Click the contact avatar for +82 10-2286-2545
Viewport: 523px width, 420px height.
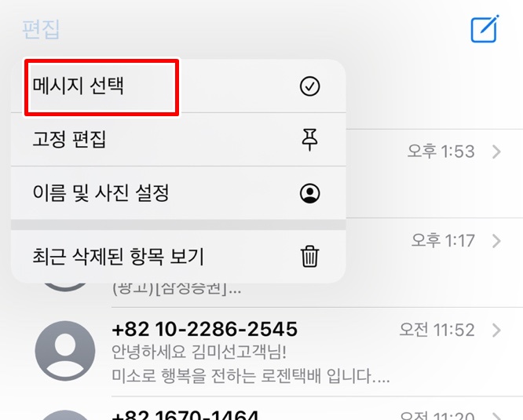(65, 351)
